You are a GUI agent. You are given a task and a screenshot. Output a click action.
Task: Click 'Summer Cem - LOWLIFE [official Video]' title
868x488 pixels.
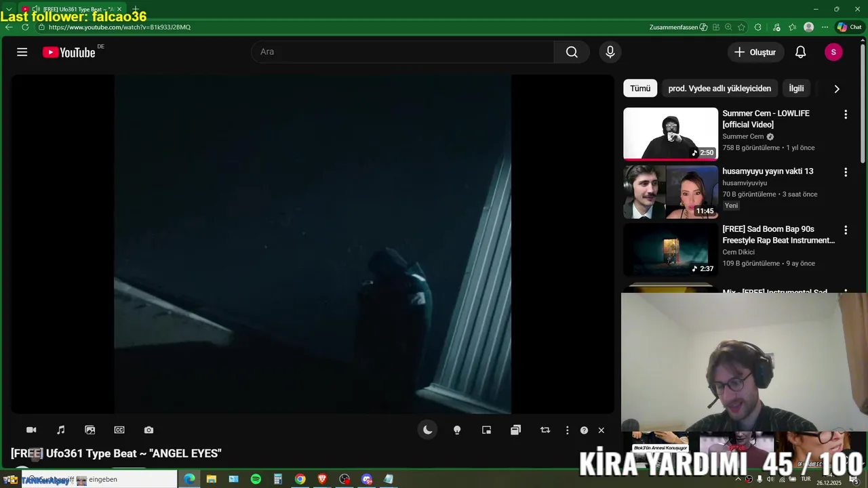[x=766, y=119]
